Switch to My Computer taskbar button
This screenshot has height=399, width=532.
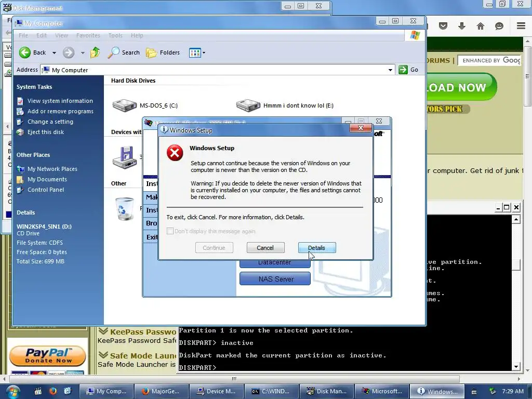(x=106, y=391)
